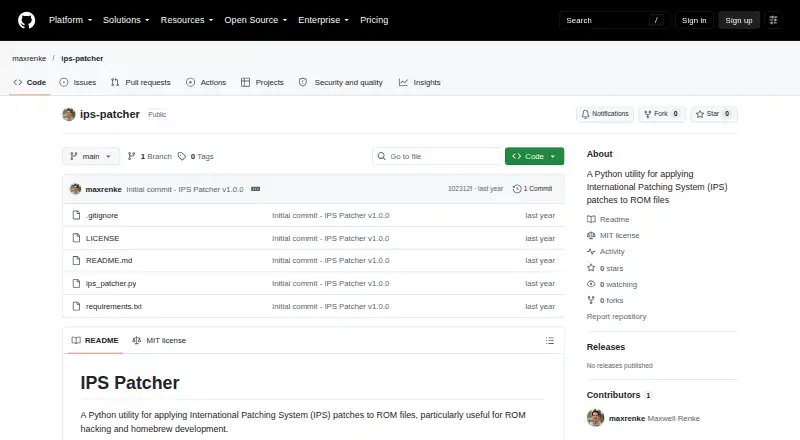This screenshot has width=800, height=440.
Task: Click the maxrenke contributor avatar
Action: tap(595, 418)
